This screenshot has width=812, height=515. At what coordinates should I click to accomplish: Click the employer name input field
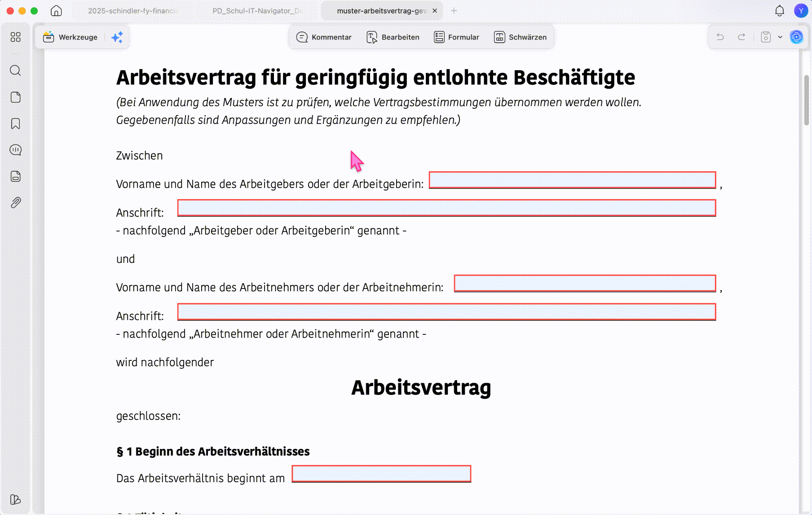[572, 180]
